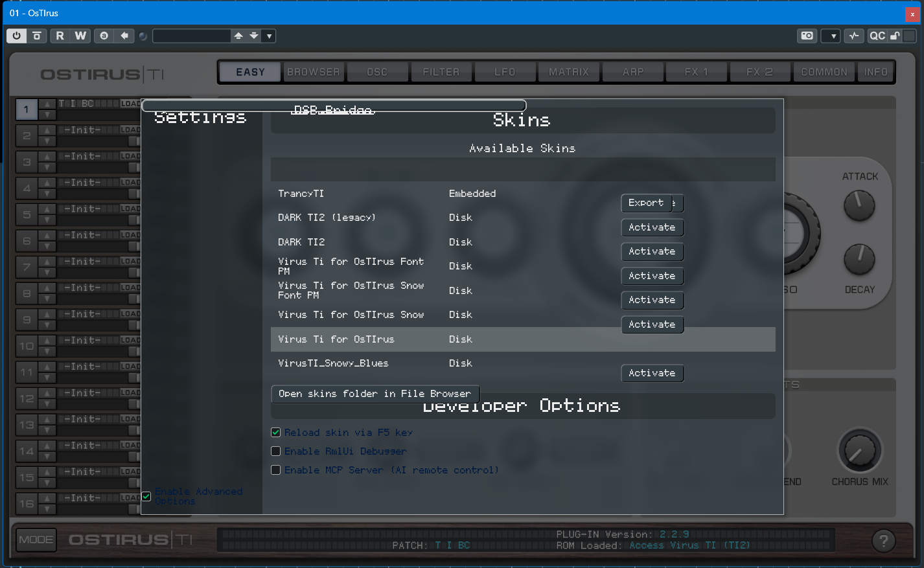
Task: Click the Write automation W button
Action: pyautogui.click(x=80, y=36)
